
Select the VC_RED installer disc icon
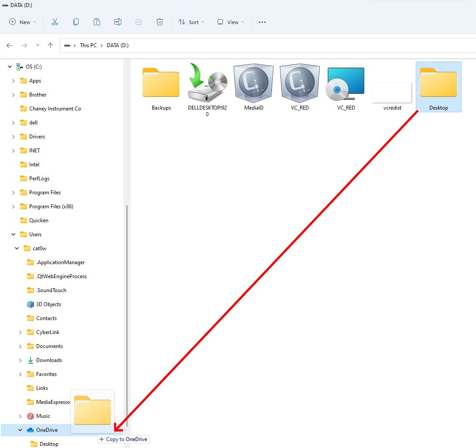[346, 84]
